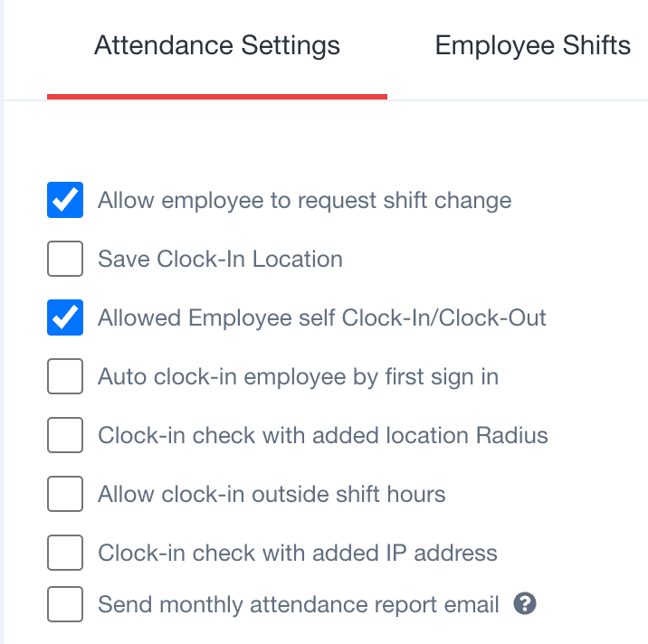Enable Allow clock-in outside shift hours checkbox

coord(65,494)
